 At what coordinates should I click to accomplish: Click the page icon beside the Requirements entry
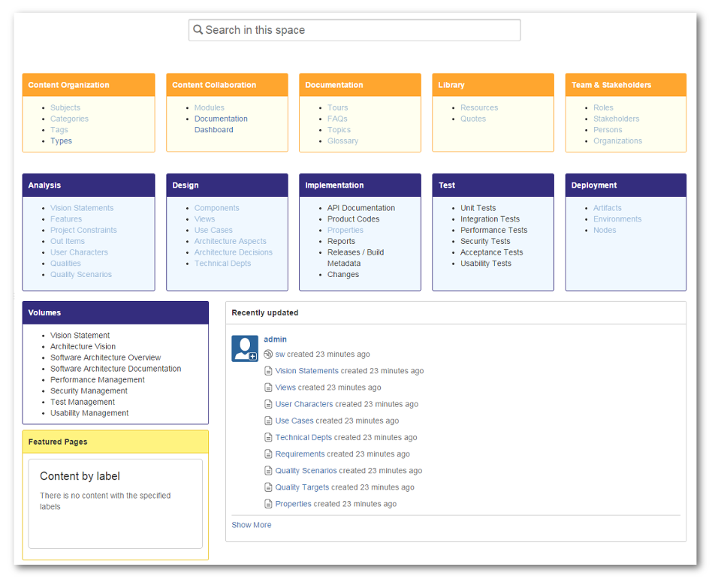click(x=269, y=454)
